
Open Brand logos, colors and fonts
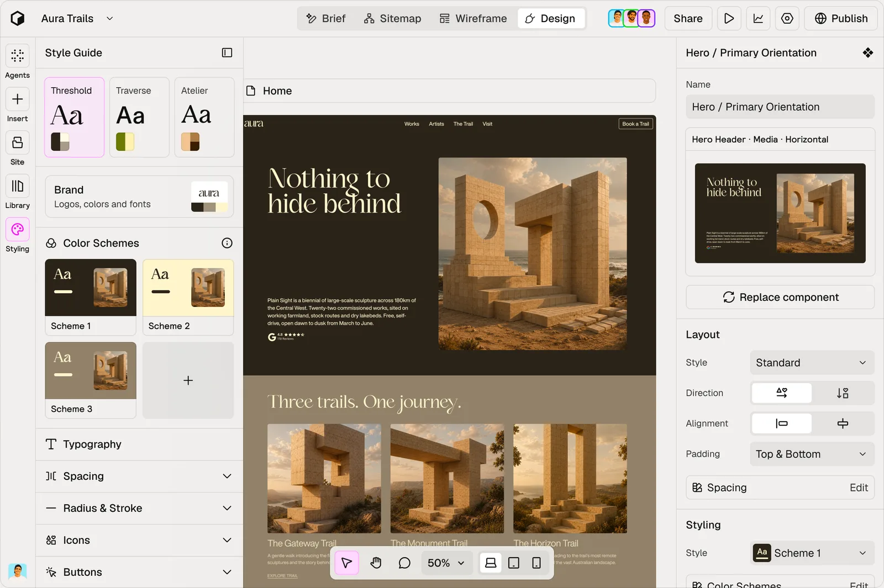[139, 197]
